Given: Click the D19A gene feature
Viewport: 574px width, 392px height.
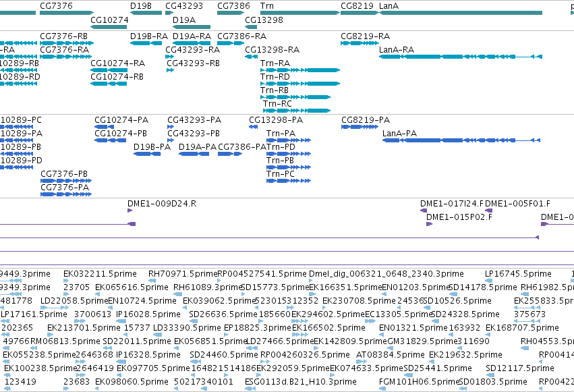Looking at the screenshot, I should (192, 27).
